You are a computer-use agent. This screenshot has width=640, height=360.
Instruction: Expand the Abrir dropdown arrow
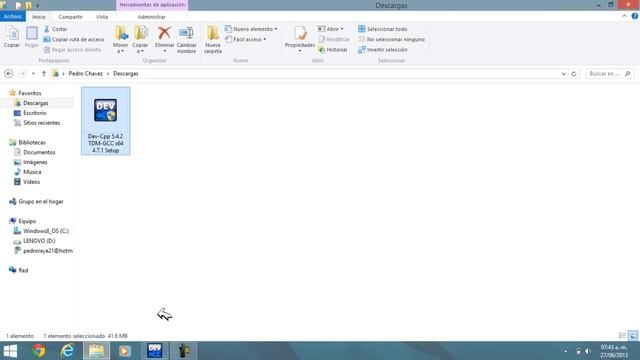click(x=342, y=29)
